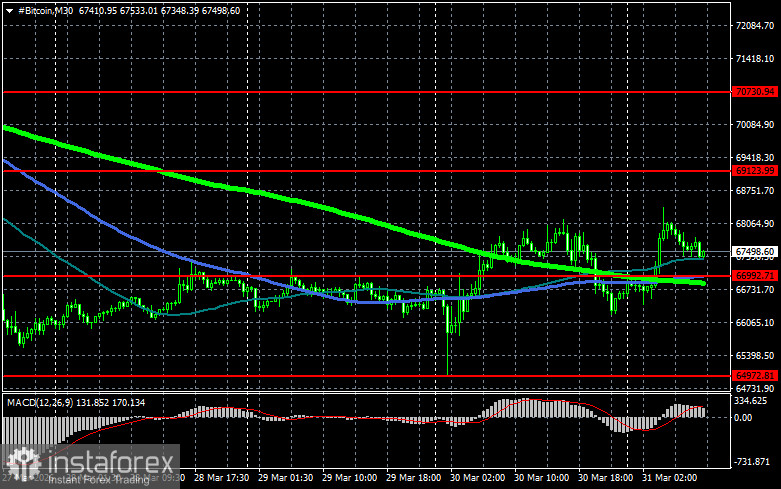Click the 31 Mar 02:00 time label
The height and width of the screenshot is (489, 781).
(x=669, y=478)
